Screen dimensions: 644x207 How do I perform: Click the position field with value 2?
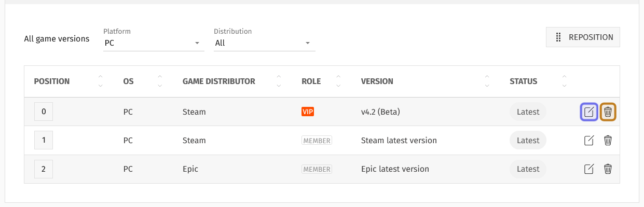(44, 169)
